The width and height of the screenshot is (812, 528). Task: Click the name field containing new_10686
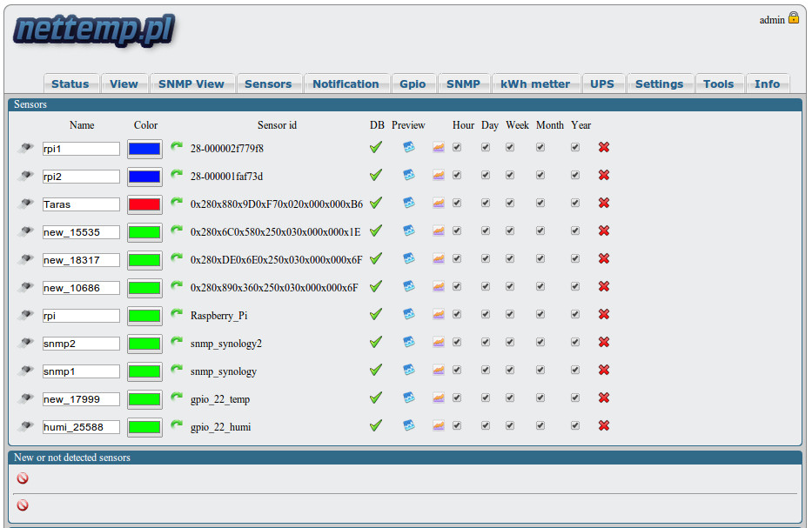[81, 288]
